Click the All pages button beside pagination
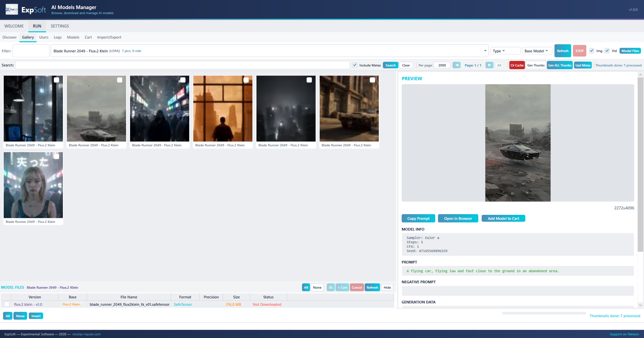Viewport: 644px width, 338px height. [499, 65]
